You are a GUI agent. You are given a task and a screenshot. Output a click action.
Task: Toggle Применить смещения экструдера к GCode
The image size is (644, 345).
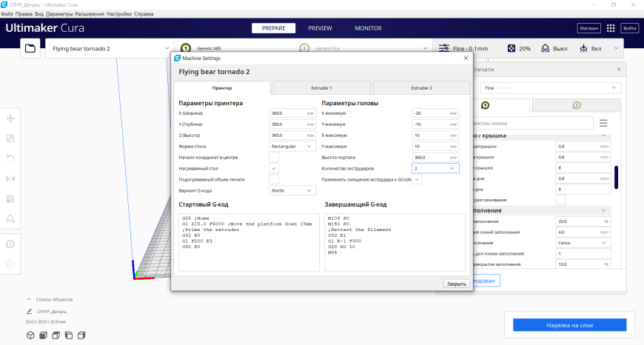[417, 179]
